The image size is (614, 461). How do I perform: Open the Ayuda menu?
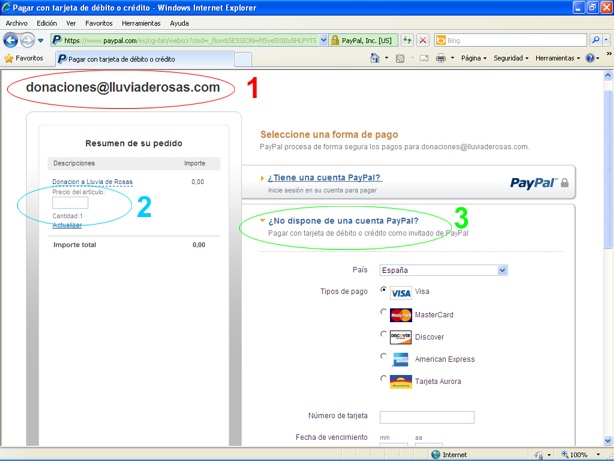pyautogui.click(x=179, y=23)
